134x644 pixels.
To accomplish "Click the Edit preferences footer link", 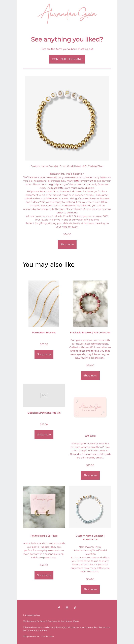I will point(31,636).
